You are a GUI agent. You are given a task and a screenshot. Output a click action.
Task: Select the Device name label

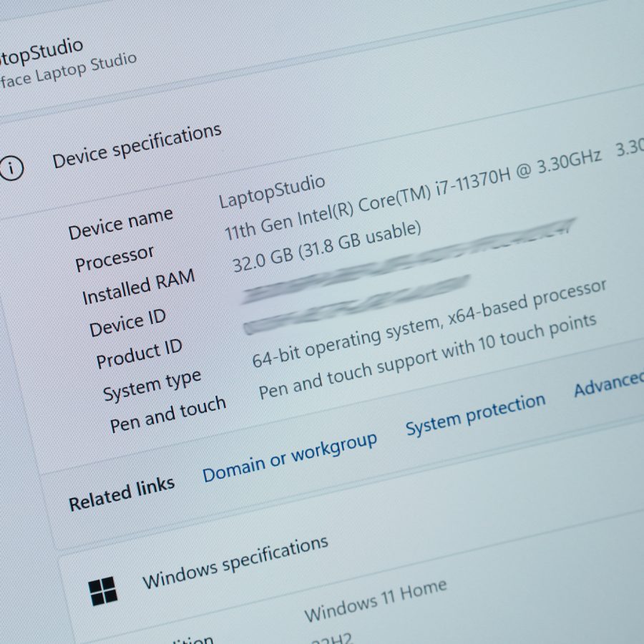(x=121, y=223)
